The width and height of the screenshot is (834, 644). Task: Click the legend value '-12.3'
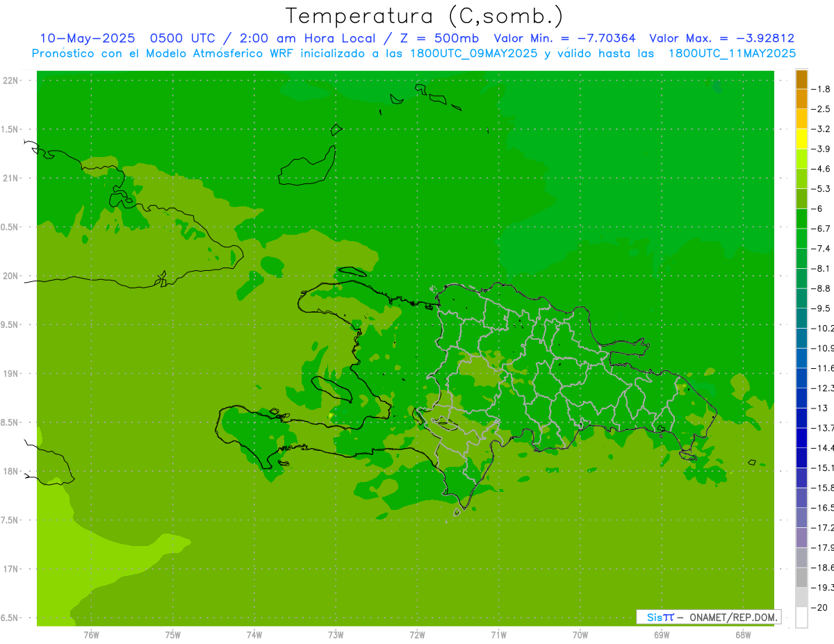click(x=823, y=388)
